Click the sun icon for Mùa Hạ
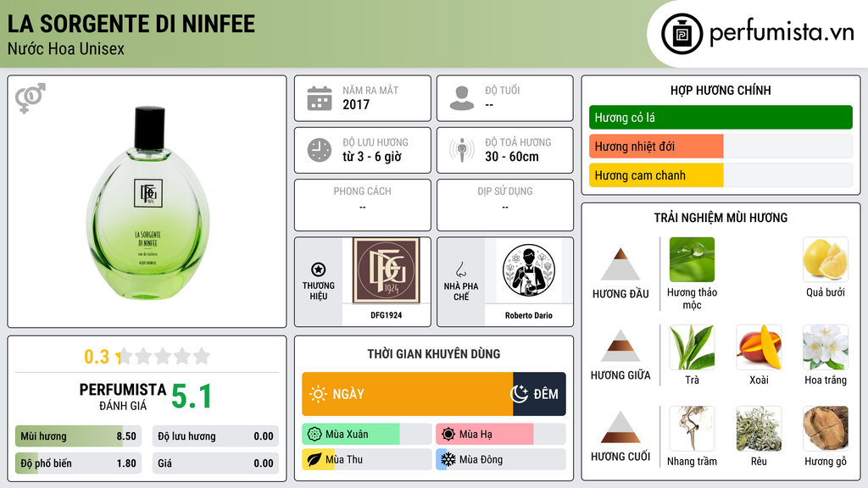 tap(448, 435)
